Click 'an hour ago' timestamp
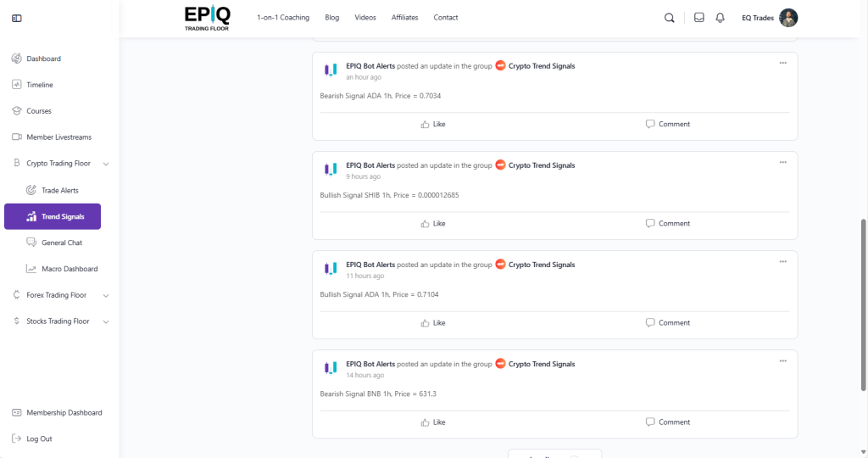This screenshot has height=458, width=868. click(x=364, y=77)
